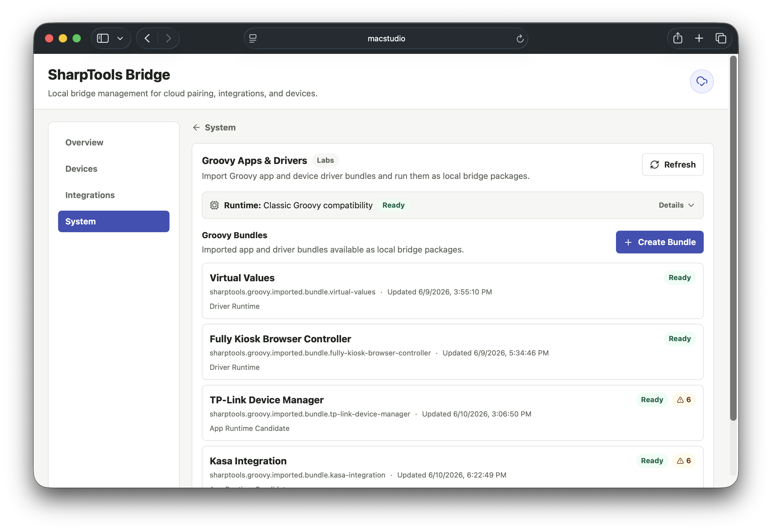This screenshot has width=772, height=532.
Task: Go forward with the browser forward arrow
Action: pos(169,38)
